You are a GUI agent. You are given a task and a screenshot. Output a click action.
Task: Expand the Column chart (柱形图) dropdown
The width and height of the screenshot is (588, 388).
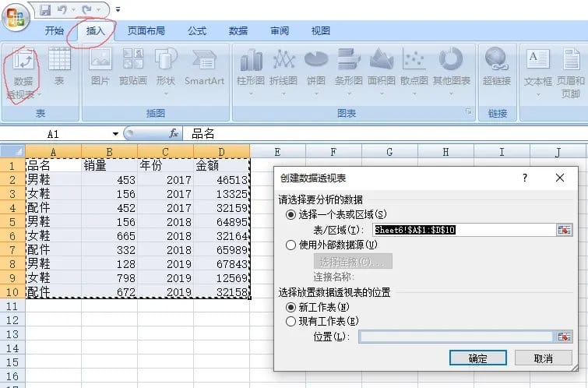coord(251,93)
